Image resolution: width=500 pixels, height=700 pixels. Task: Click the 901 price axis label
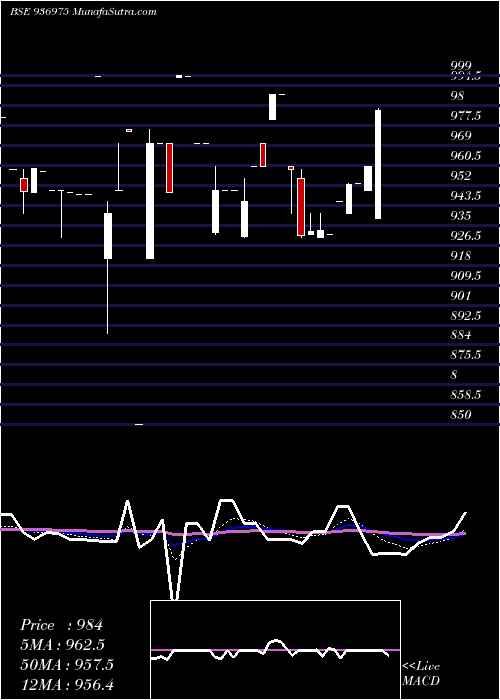[x=462, y=295]
